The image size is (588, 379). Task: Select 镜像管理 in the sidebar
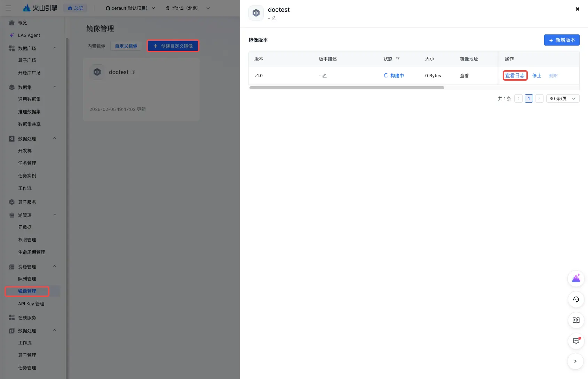pos(27,291)
